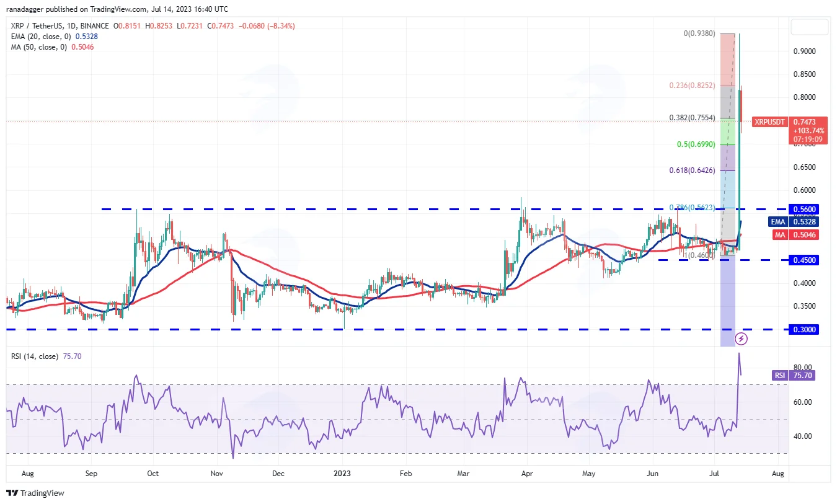This screenshot has width=837, height=504.
Task: Click the red MA tag on price axis
Action: (x=780, y=235)
